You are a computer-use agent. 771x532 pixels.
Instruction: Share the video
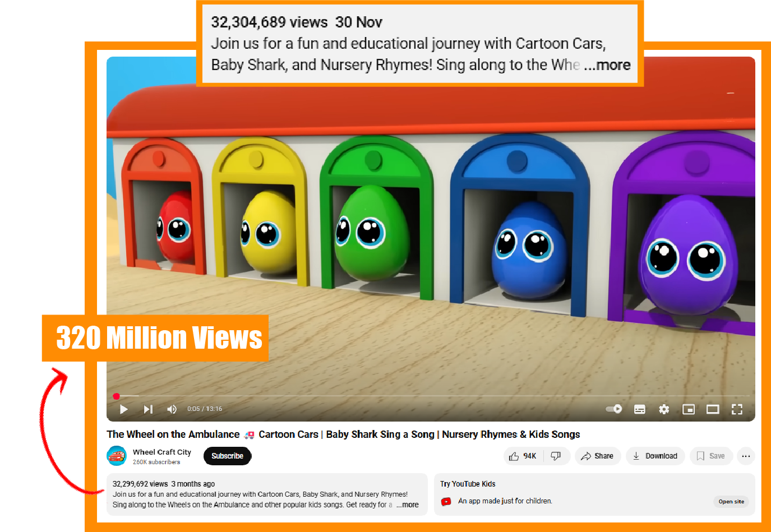pos(597,456)
